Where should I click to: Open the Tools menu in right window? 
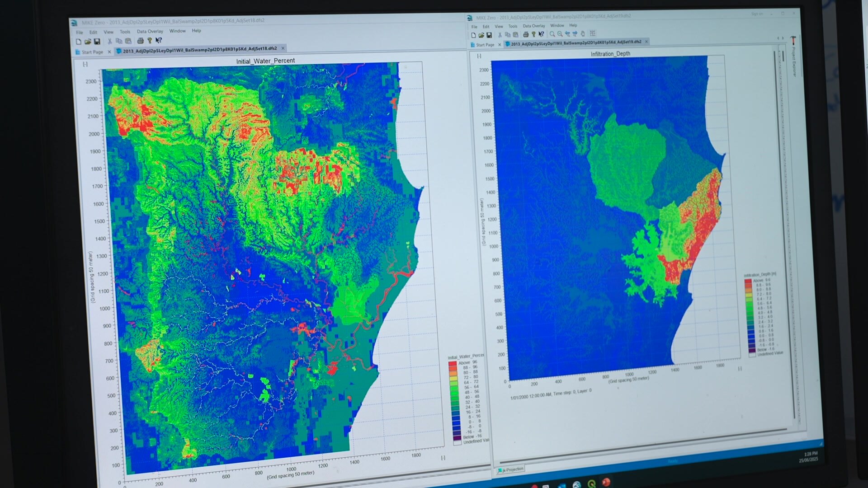[x=513, y=26]
